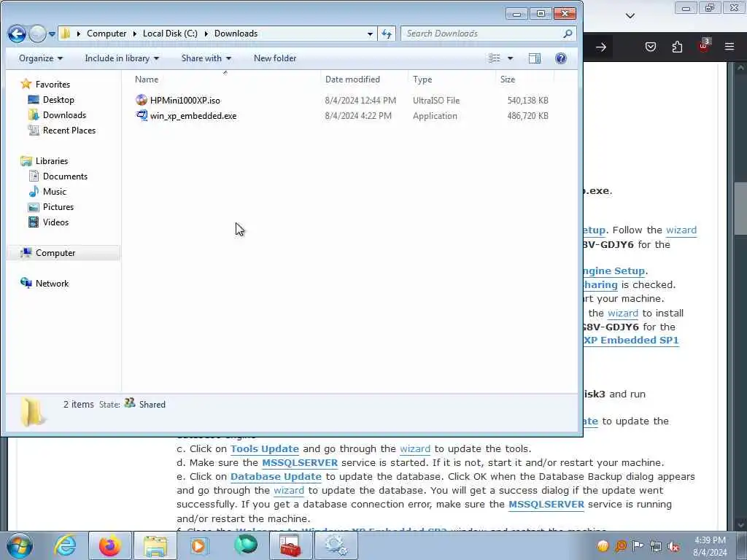
Task: Sort files by Name column
Action: point(225,79)
